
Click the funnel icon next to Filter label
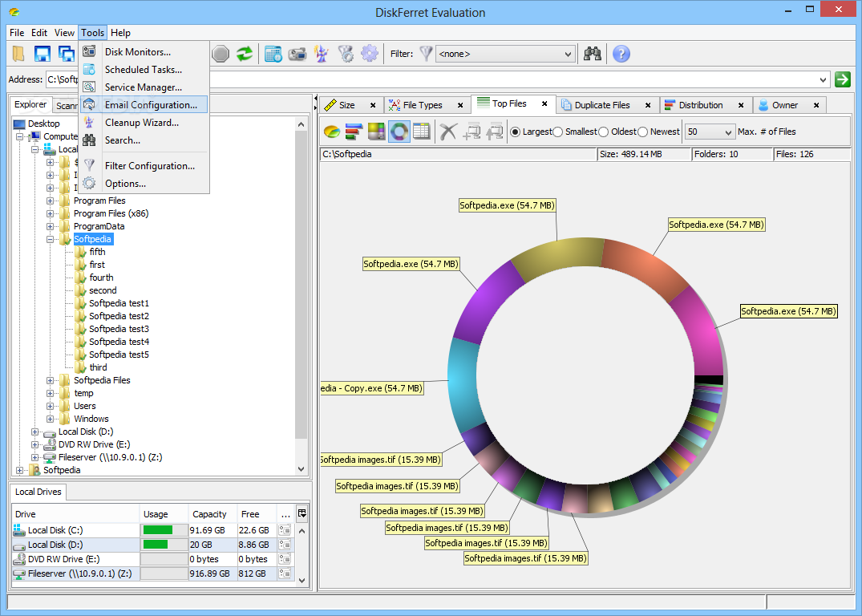pos(426,54)
